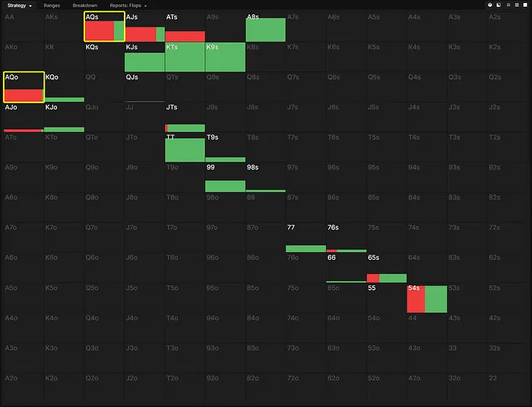Click the 99 pocket pair cell
This screenshot has height=407, width=532.
tap(225, 178)
